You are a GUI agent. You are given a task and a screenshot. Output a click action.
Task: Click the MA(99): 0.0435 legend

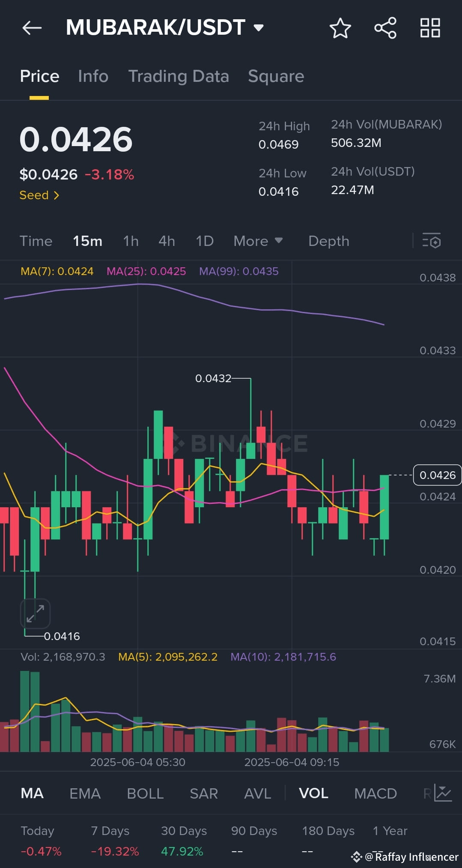click(239, 271)
